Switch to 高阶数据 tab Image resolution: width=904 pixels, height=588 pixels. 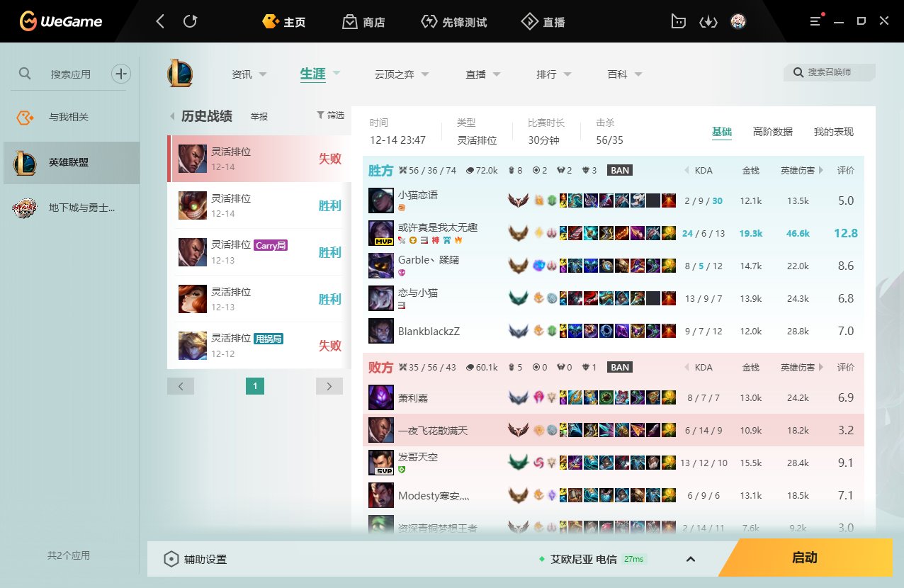coord(773,132)
